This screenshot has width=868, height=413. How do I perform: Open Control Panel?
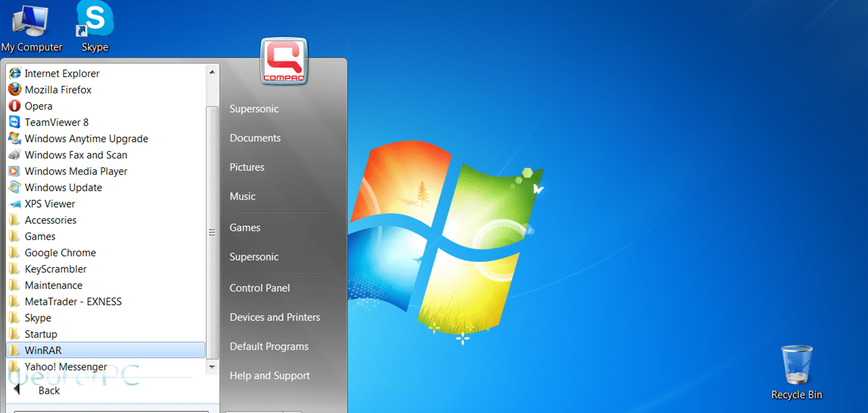(260, 288)
